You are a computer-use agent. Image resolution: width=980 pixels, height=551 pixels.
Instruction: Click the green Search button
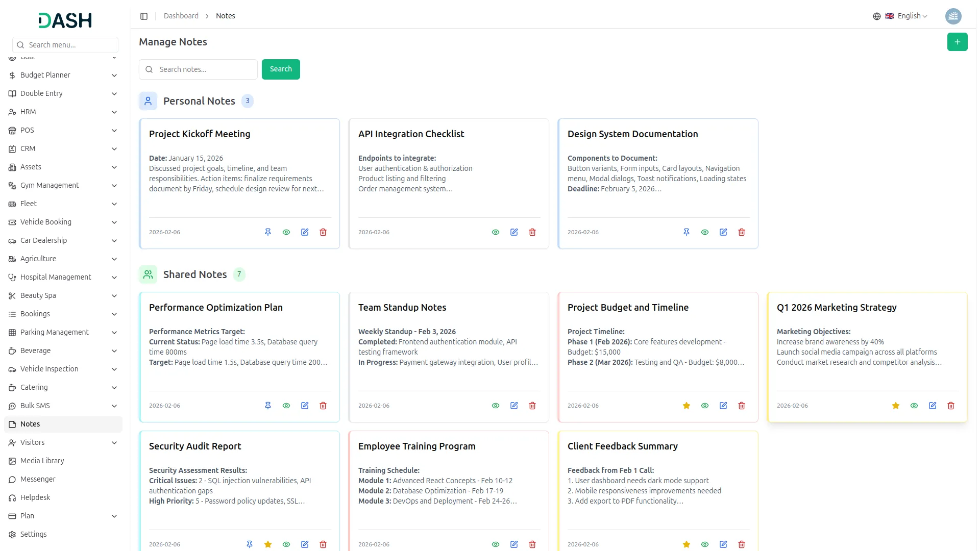coord(281,69)
